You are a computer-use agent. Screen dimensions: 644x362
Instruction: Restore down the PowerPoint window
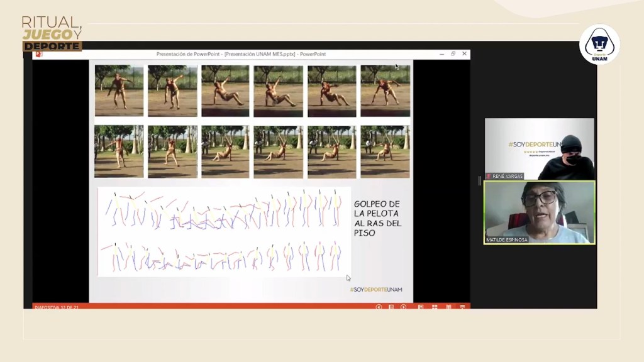(x=453, y=54)
